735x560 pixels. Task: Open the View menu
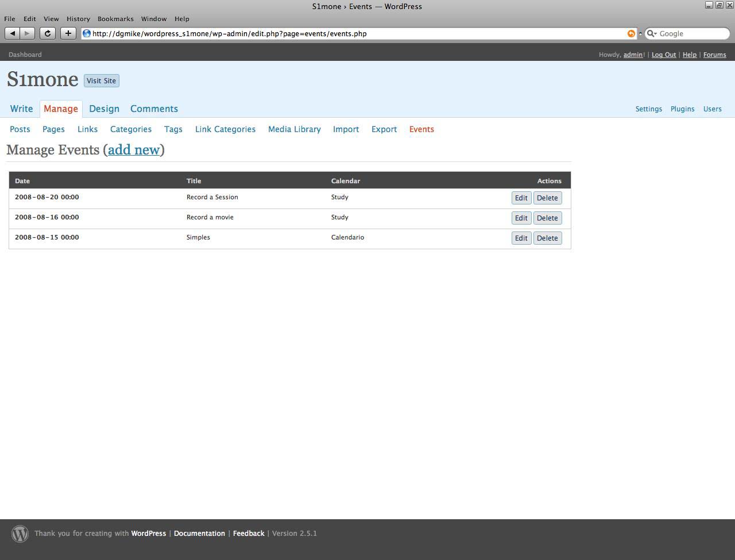coord(51,19)
